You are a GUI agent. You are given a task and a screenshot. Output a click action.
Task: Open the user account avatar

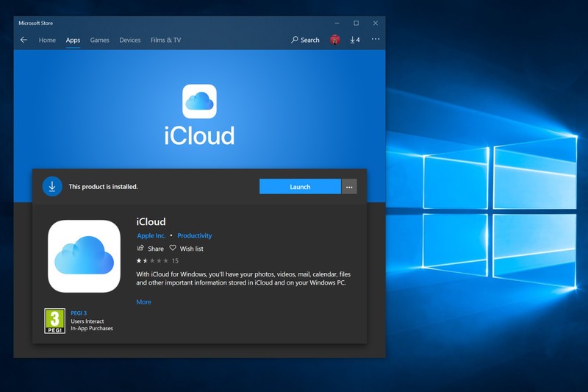pyautogui.click(x=335, y=40)
